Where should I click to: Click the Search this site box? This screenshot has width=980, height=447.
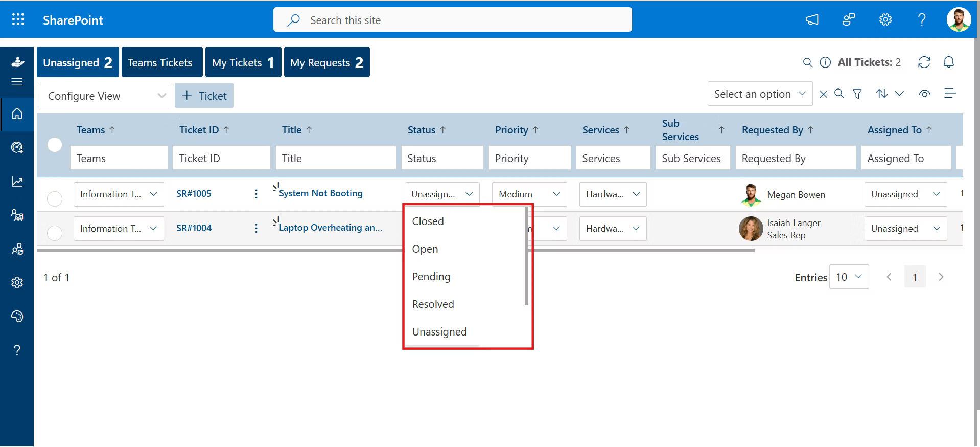coord(452,20)
